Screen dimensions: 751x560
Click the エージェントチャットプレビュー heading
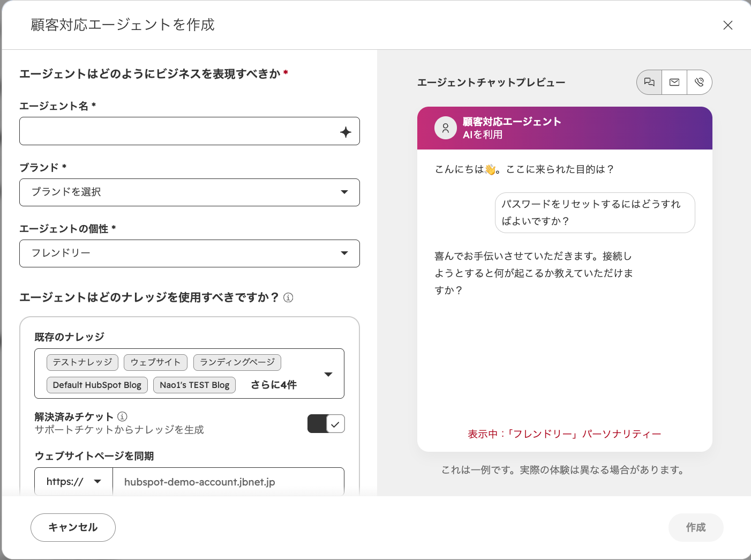491,83
